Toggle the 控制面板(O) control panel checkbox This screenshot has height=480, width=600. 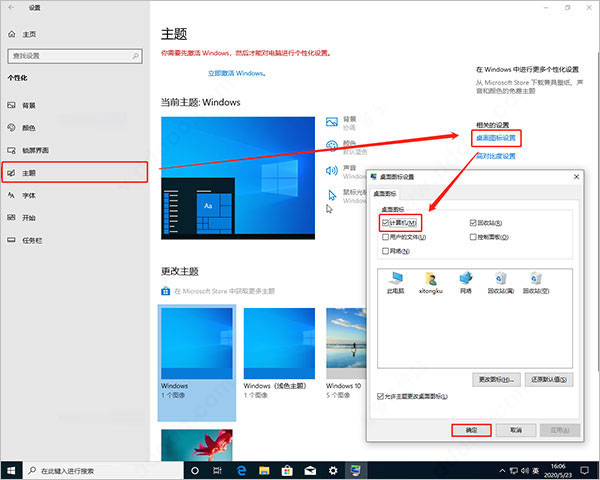(x=473, y=237)
